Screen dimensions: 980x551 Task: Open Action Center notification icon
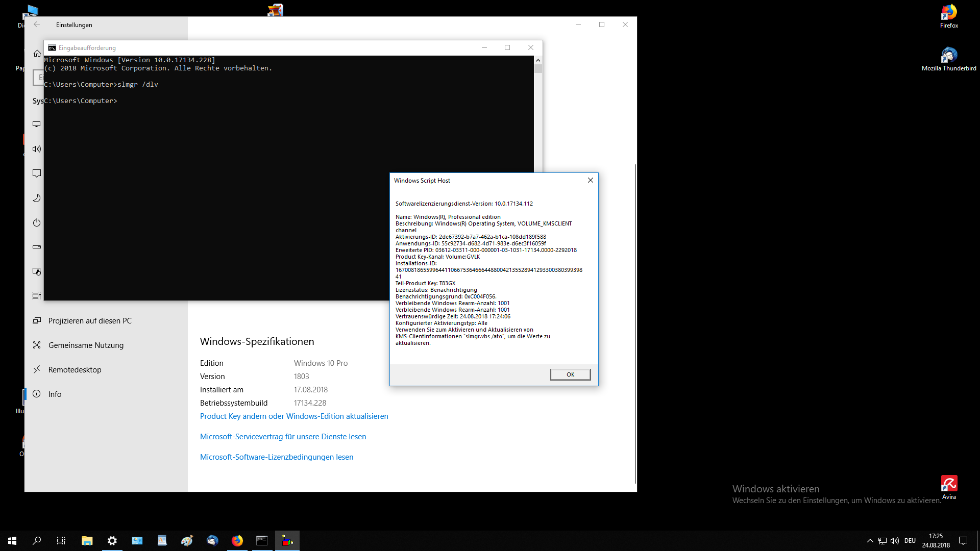[963, 540]
